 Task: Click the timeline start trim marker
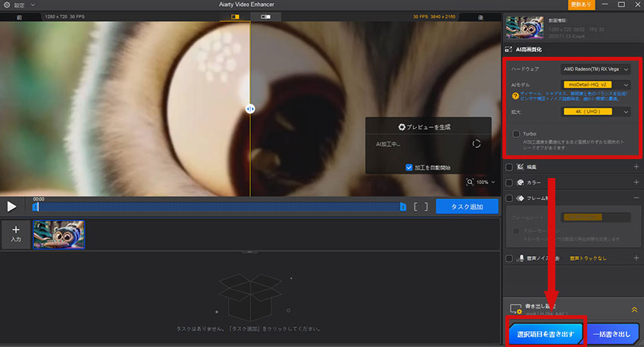click(x=36, y=207)
